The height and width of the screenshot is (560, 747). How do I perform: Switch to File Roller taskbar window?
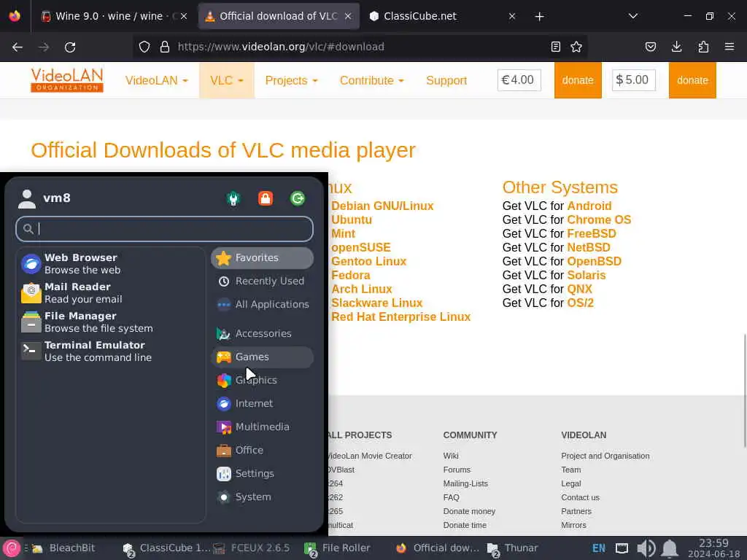tap(338, 548)
